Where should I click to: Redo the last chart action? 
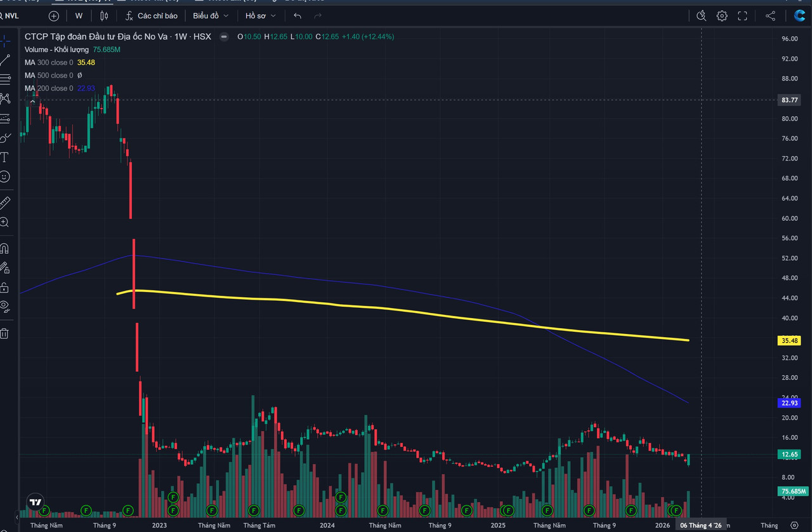tap(318, 16)
